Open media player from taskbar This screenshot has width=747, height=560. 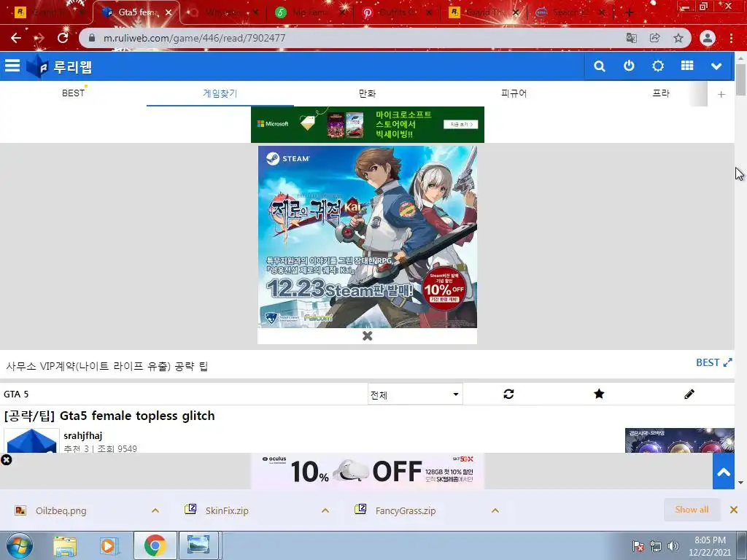(x=108, y=545)
